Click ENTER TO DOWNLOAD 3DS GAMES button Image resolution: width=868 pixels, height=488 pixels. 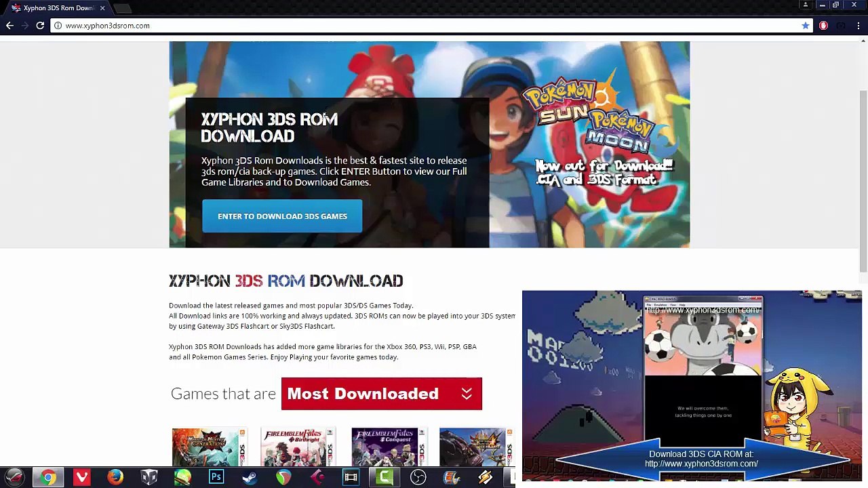pos(282,216)
